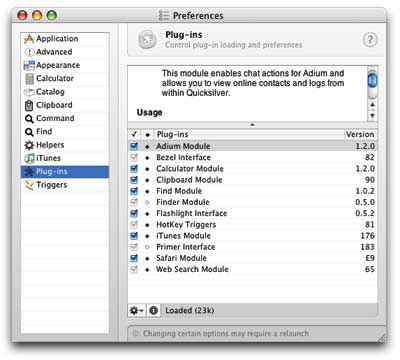Screen dimensions: 400x360
Task: Open the Application preferences pane
Action: [x=65, y=39]
